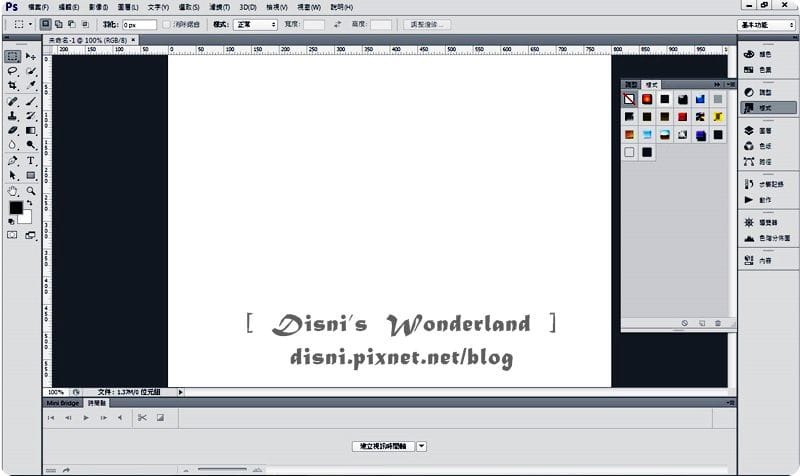Viewport: 800px width, 476px height.
Task: Click the timeline transition icon
Action: (x=160, y=418)
